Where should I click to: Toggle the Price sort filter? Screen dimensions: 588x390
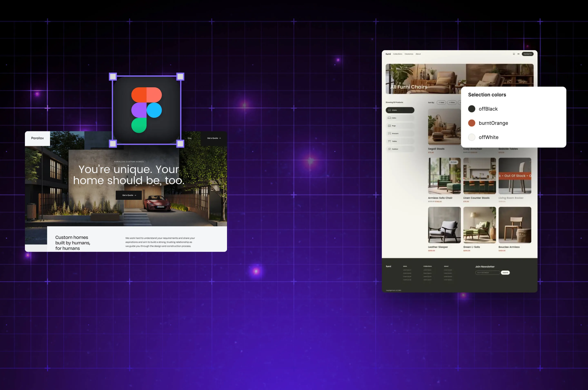coord(452,102)
